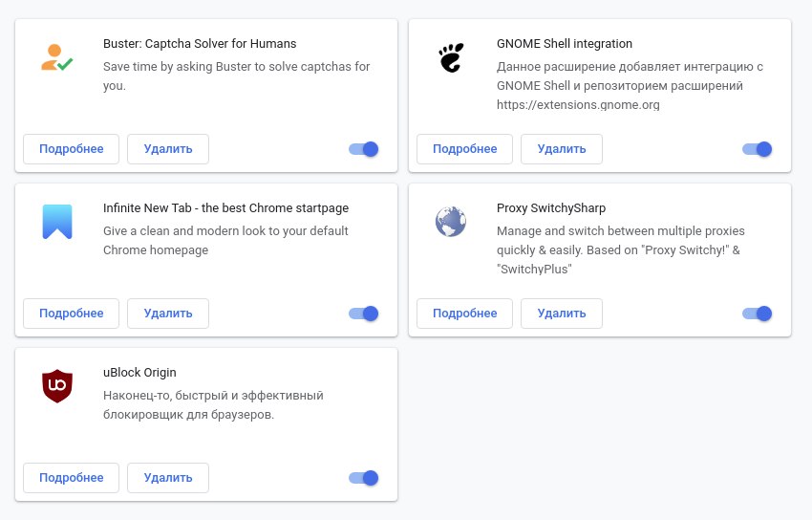Toggle off Infinite New Tab extension
This screenshot has height=520, width=812.
tap(364, 314)
